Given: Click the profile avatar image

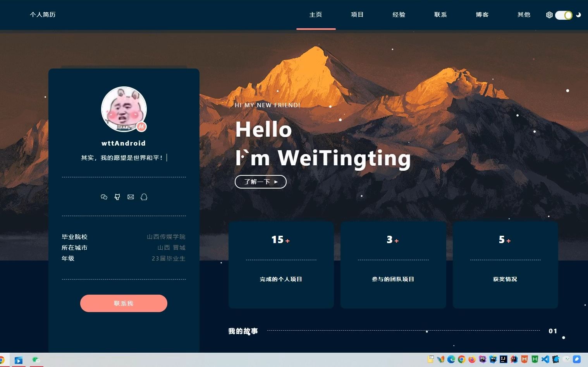Looking at the screenshot, I should (124, 109).
